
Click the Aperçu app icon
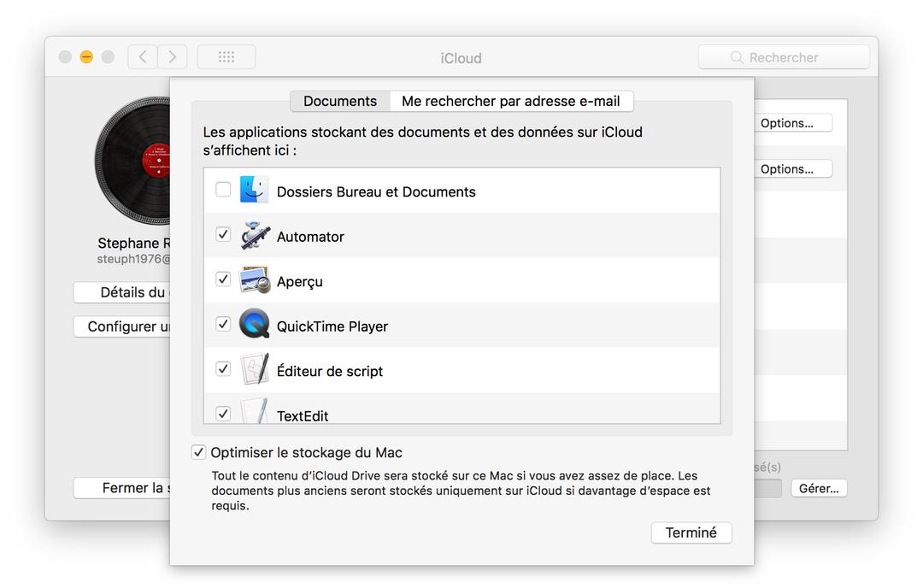tap(254, 280)
